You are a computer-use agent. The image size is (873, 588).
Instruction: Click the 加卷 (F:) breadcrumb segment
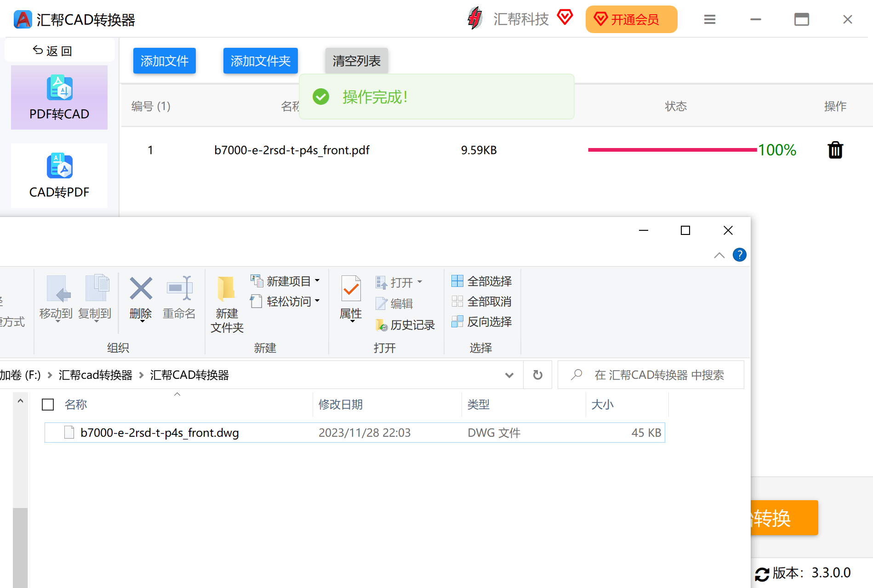pos(20,375)
